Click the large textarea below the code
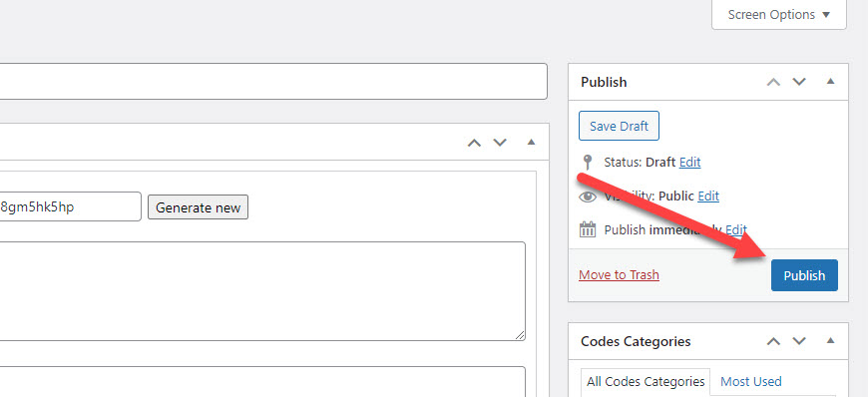The height and width of the screenshot is (397, 868). [x=262, y=291]
